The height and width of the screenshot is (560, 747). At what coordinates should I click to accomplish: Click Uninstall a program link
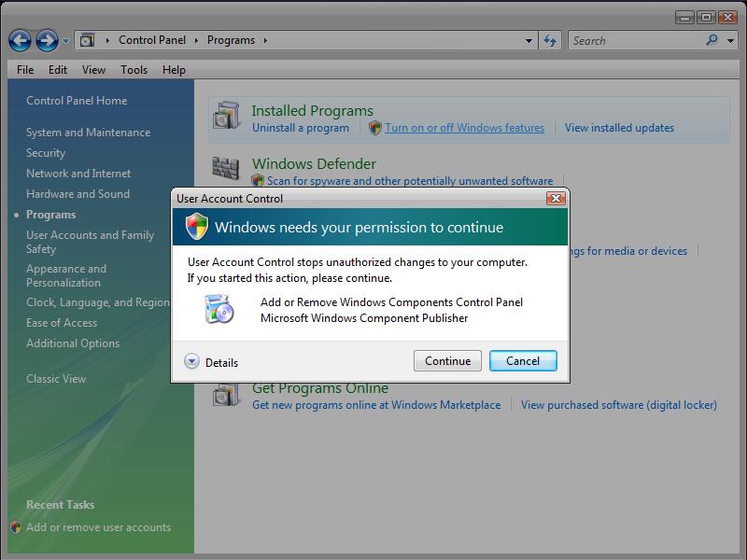[x=301, y=128]
